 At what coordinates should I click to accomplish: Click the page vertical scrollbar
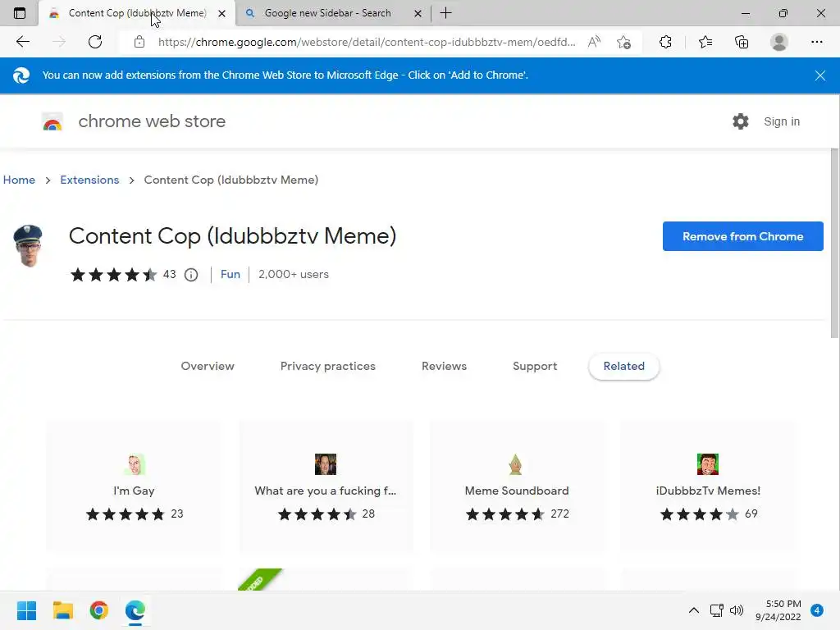pyautogui.click(x=834, y=244)
